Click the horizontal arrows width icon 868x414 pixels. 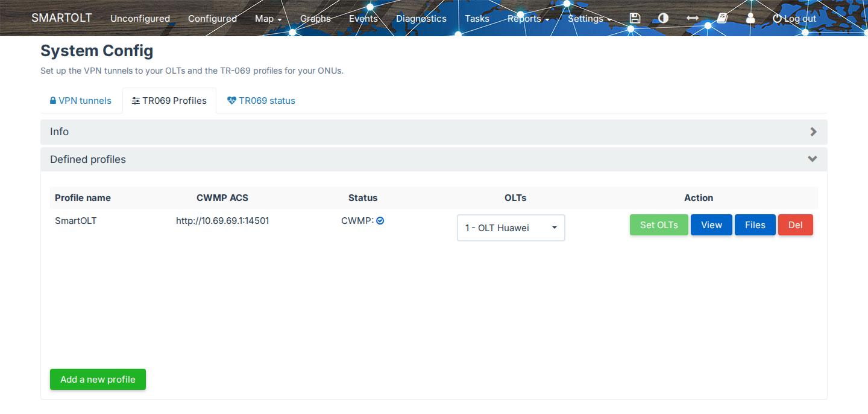(693, 19)
